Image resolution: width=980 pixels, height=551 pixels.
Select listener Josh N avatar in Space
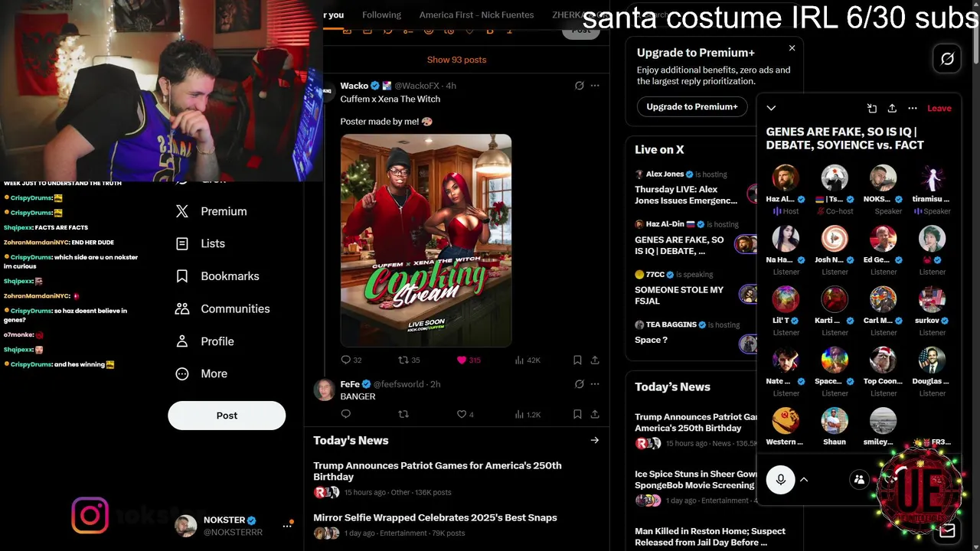click(x=835, y=239)
